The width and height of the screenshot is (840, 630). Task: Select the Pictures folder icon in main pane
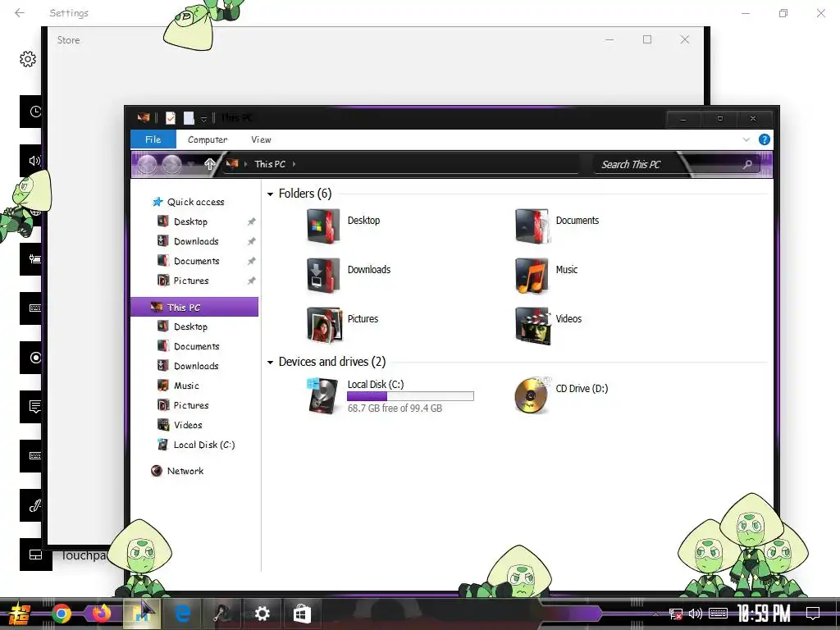(x=324, y=325)
